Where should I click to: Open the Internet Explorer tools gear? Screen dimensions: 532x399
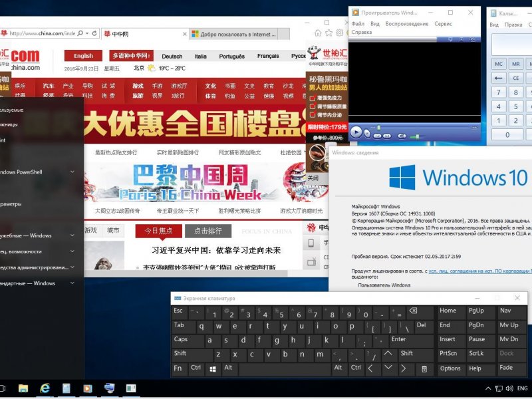click(339, 33)
